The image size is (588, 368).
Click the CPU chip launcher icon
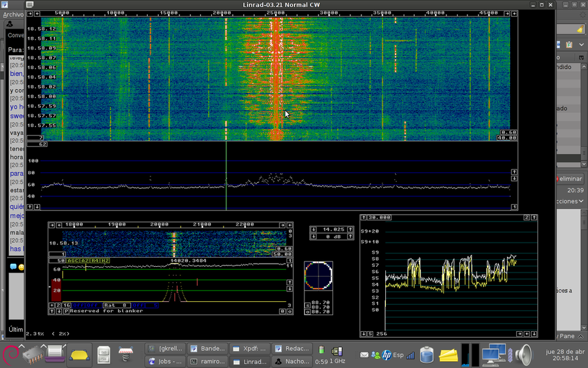32,355
